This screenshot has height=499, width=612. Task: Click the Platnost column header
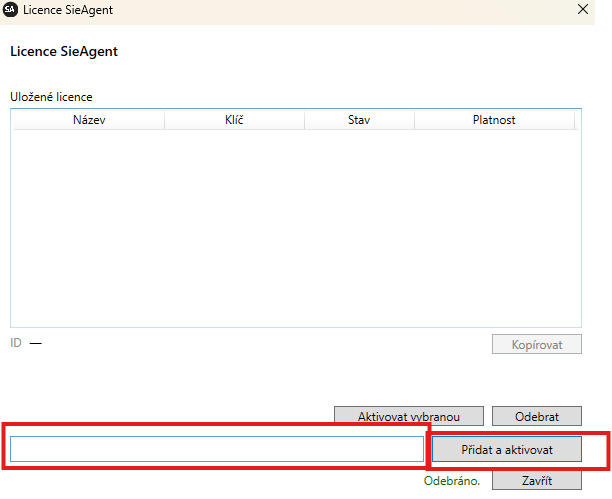pos(494,120)
